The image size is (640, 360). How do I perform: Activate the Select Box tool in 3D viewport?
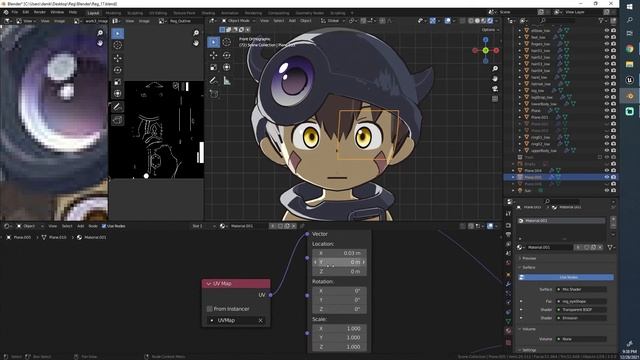coord(213,42)
